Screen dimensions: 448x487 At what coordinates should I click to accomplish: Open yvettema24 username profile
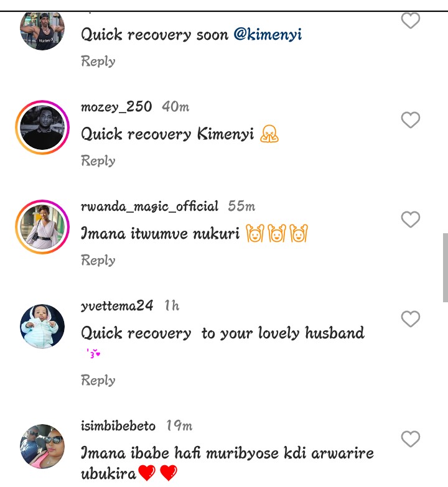click(x=117, y=305)
